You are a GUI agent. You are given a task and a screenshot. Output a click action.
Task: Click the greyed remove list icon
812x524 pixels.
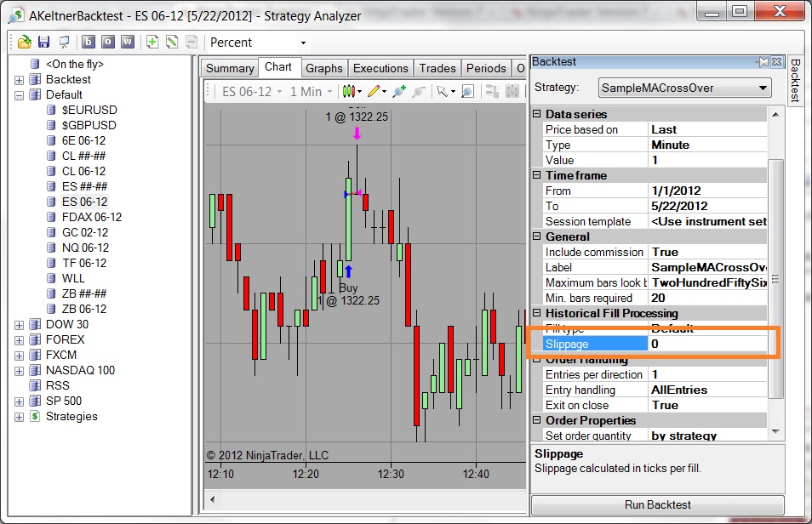coord(192,42)
